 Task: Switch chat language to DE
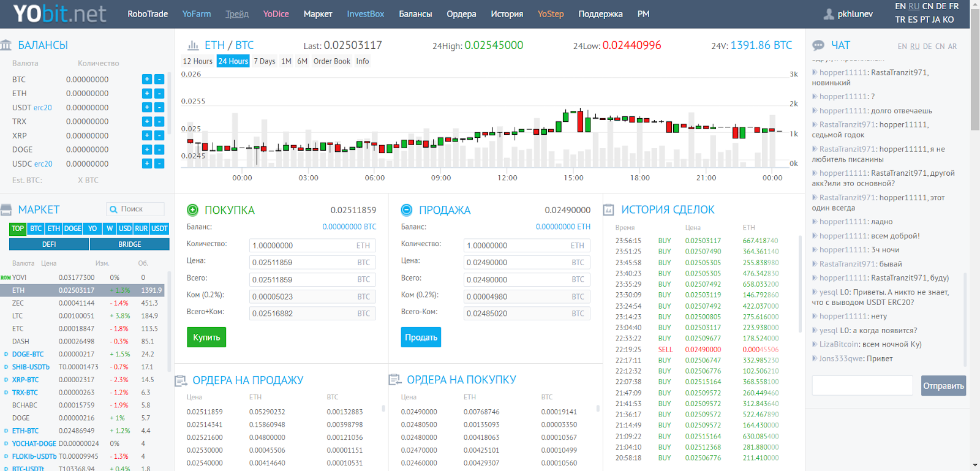click(927, 47)
